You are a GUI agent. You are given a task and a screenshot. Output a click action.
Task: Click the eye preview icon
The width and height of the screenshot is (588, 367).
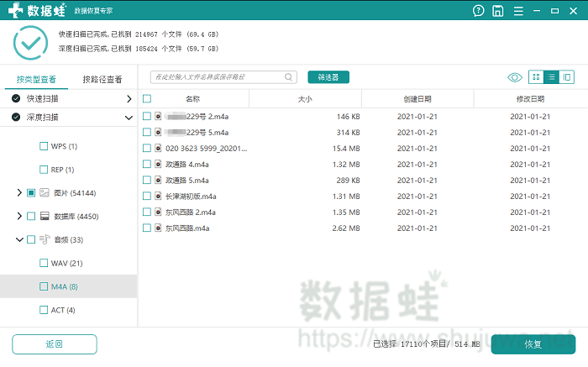pyautogui.click(x=515, y=77)
